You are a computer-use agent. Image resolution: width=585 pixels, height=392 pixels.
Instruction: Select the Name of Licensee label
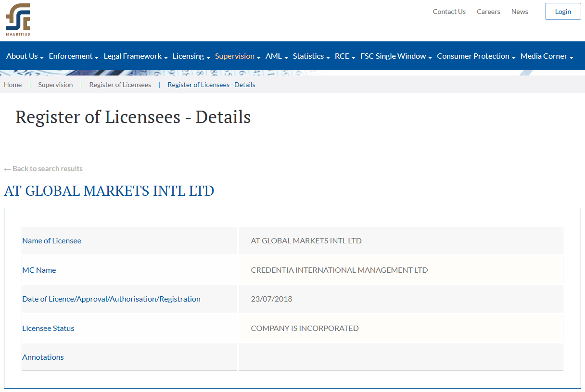click(x=51, y=240)
